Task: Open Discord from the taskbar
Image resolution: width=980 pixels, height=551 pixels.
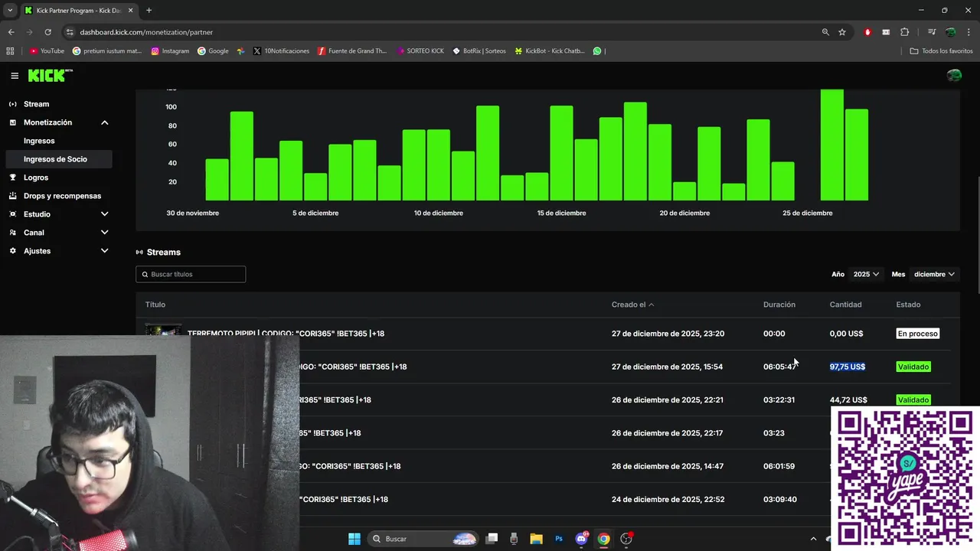Action: (x=581, y=539)
